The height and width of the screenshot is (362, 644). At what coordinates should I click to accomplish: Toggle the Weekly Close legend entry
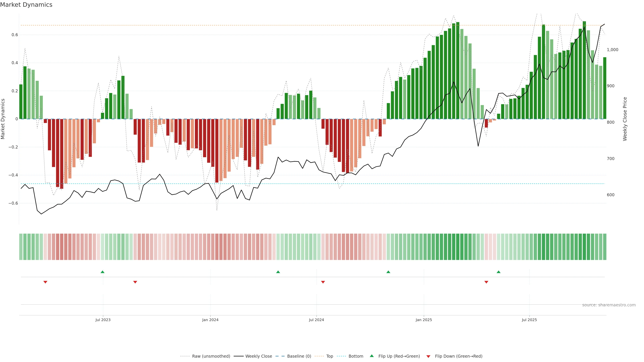tap(258, 356)
